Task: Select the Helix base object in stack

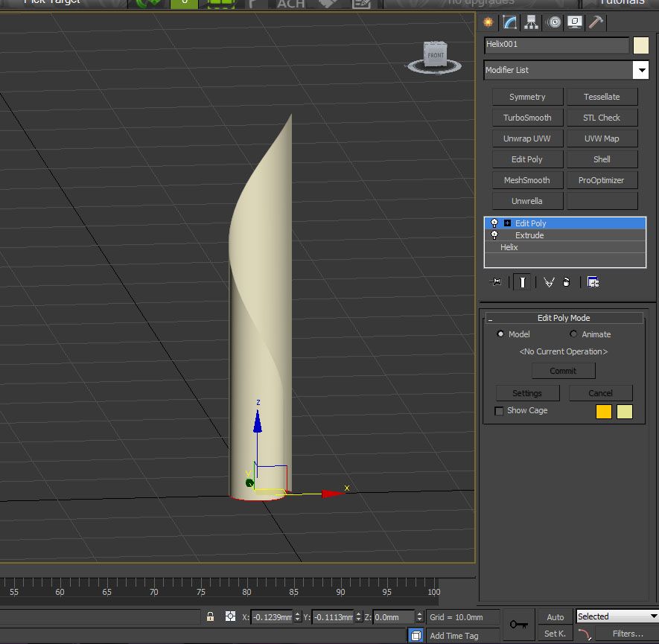Action: pos(509,247)
